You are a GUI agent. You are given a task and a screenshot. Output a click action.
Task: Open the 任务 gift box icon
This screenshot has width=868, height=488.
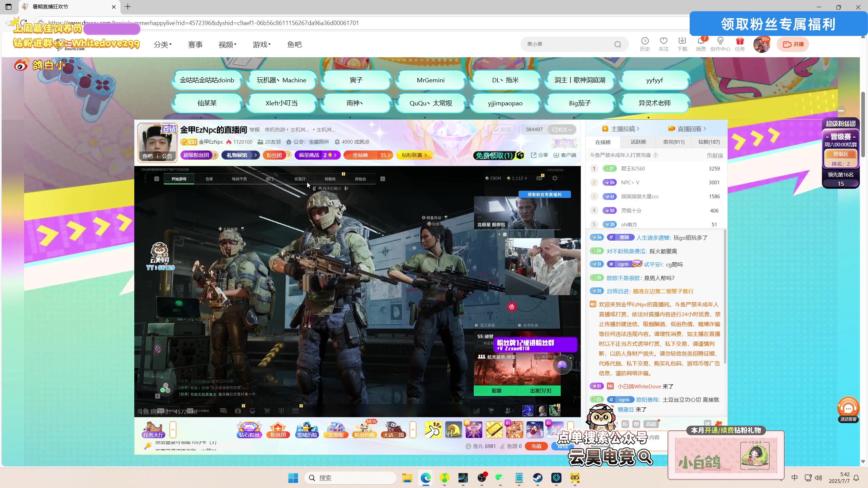(x=739, y=44)
